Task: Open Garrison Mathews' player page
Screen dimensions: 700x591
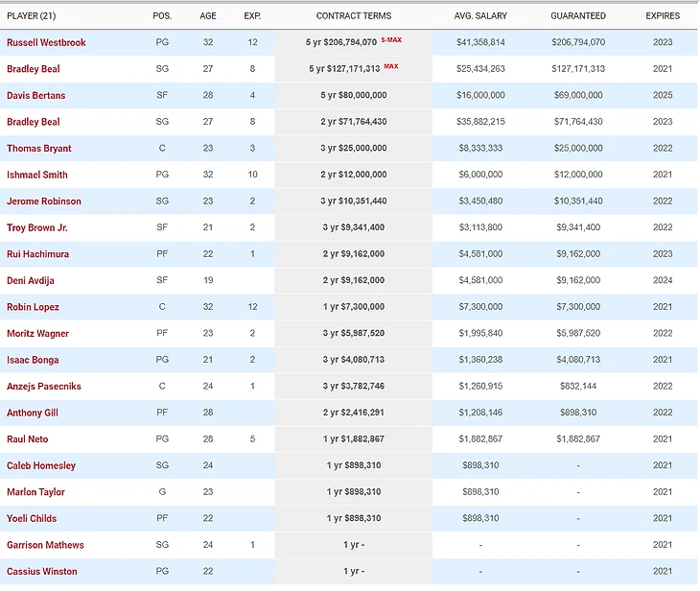Action: [x=45, y=545]
